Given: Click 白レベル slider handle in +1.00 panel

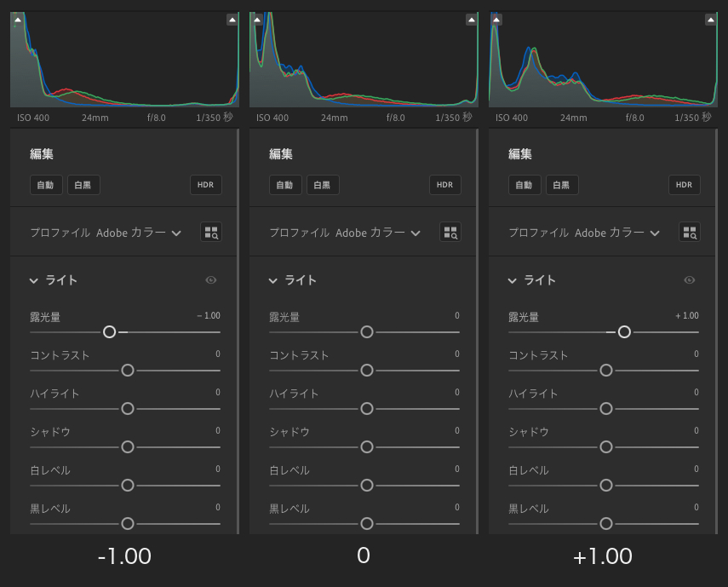Looking at the screenshot, I should (x=606, y=486).
